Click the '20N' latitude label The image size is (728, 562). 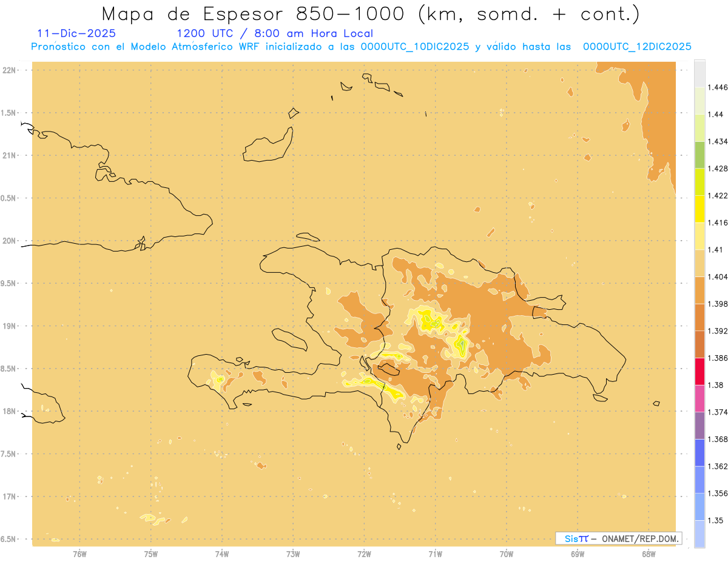(10, 241)
